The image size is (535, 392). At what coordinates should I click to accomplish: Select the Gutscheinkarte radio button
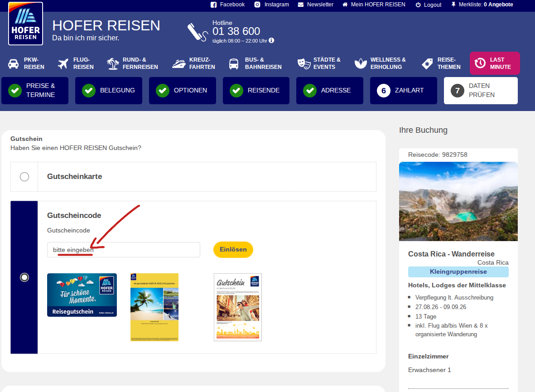(x=24, y=177)
